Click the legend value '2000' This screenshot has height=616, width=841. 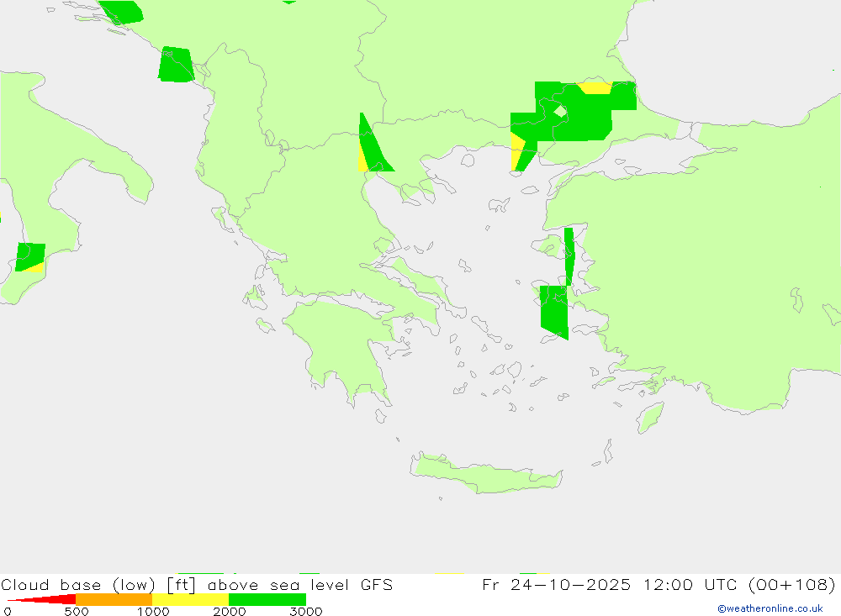pyautogui.click(x=230, y=611)
